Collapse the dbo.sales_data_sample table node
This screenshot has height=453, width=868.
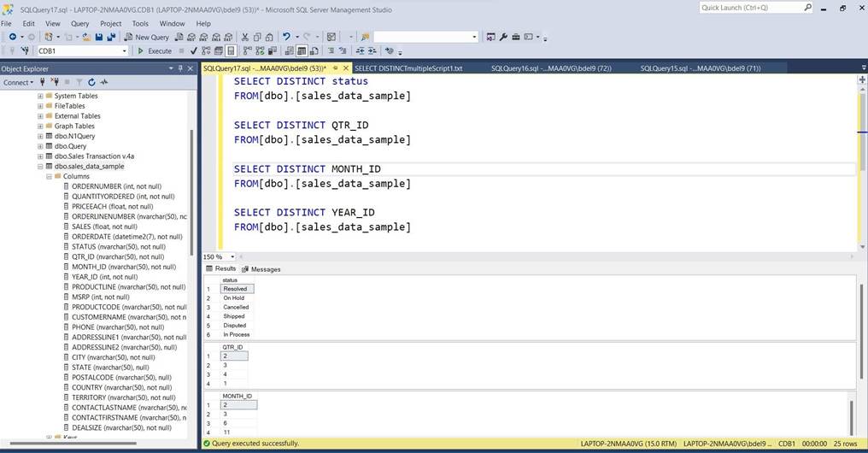coord(40,167)
